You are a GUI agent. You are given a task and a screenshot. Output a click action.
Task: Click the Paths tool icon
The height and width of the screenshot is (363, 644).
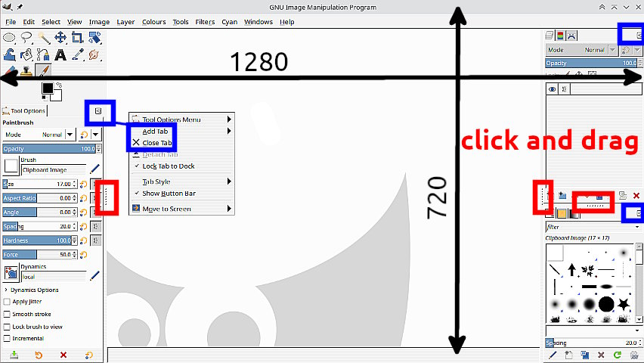[x=43, y=54]
